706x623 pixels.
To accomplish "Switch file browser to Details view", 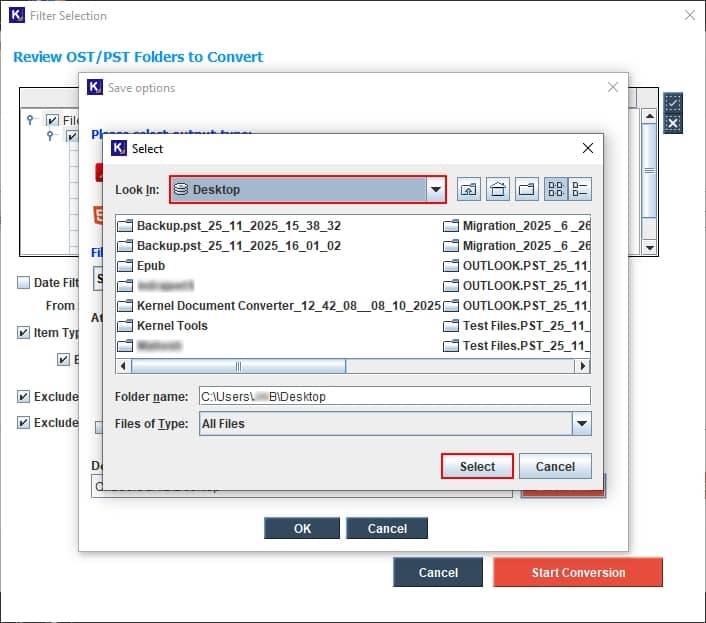I will coord(581,189).
